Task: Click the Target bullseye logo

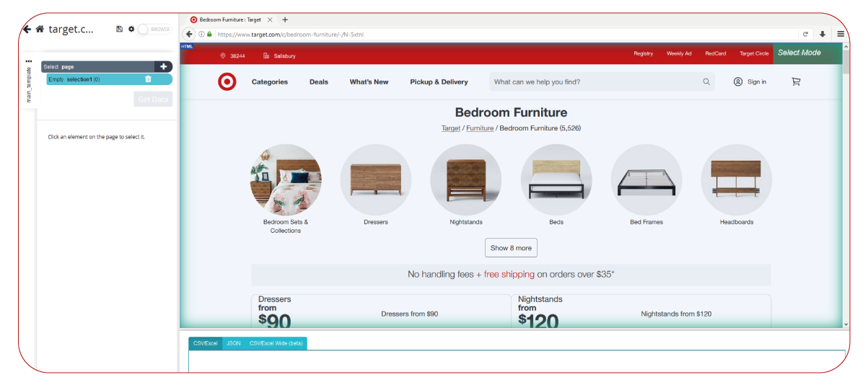Action: tap(227, 82)
